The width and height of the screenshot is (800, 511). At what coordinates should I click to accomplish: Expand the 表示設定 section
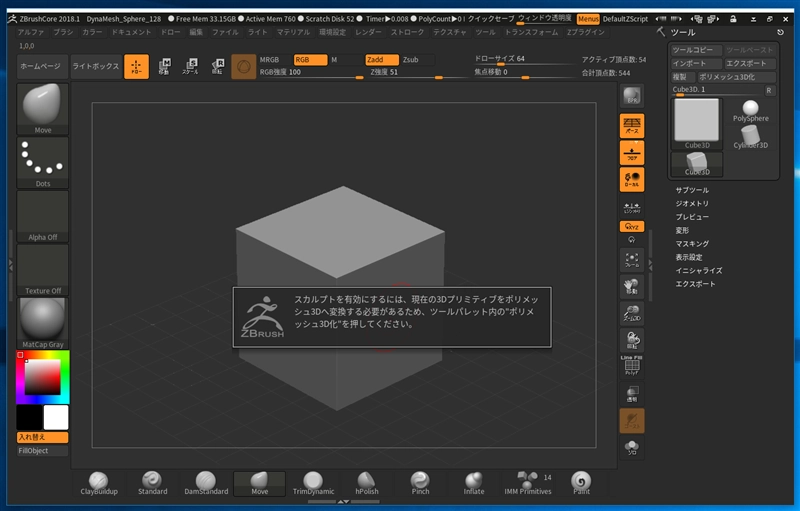coord(689,257)
